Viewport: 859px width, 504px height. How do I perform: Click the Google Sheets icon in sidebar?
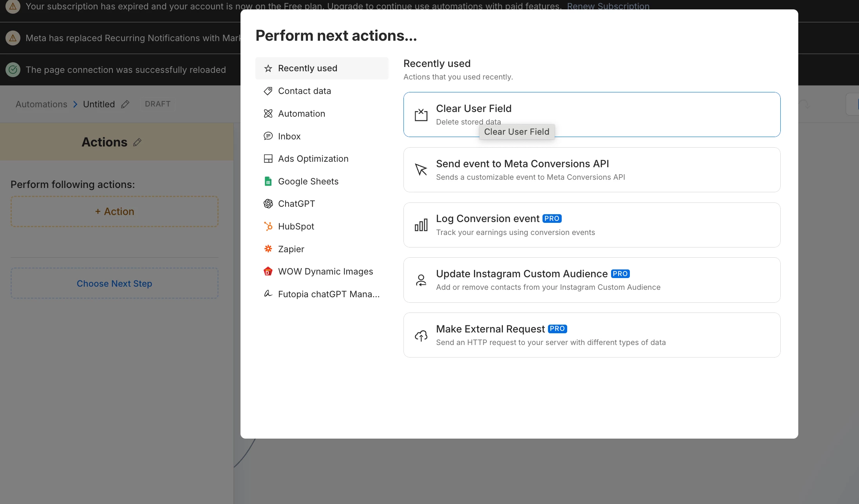coord(268,181)
